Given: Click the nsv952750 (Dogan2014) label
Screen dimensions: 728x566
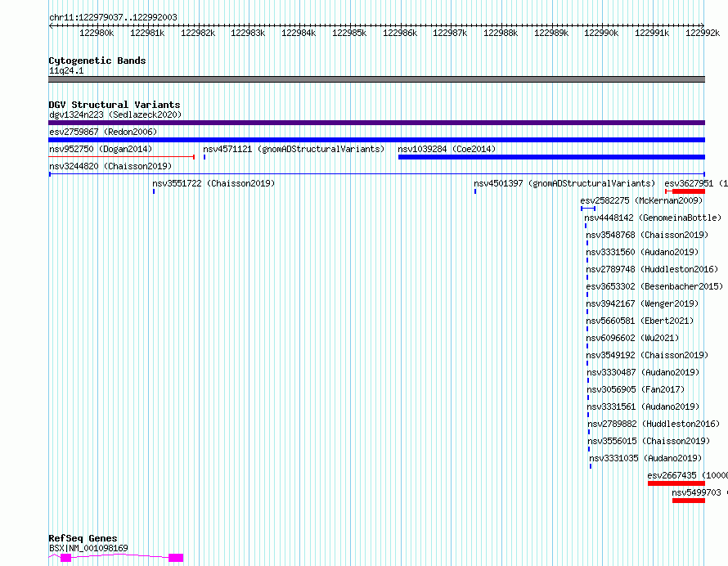Looking at the screenshot, I should click(101, 149).
